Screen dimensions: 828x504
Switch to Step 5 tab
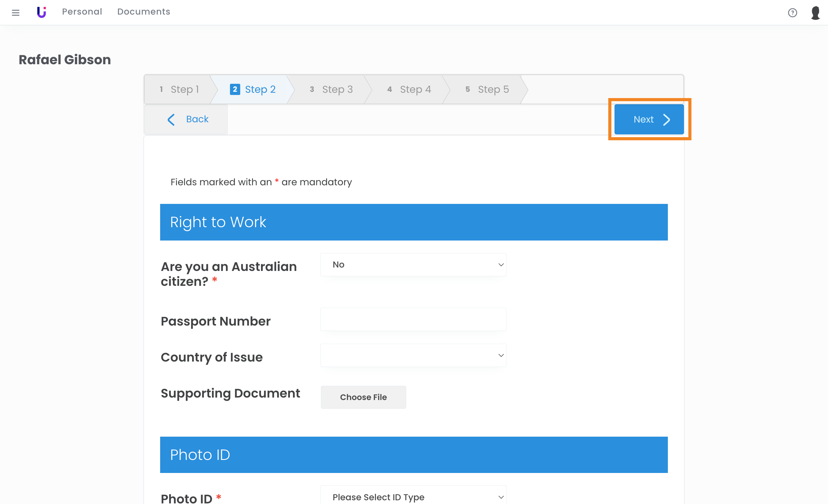click(487, 89)
